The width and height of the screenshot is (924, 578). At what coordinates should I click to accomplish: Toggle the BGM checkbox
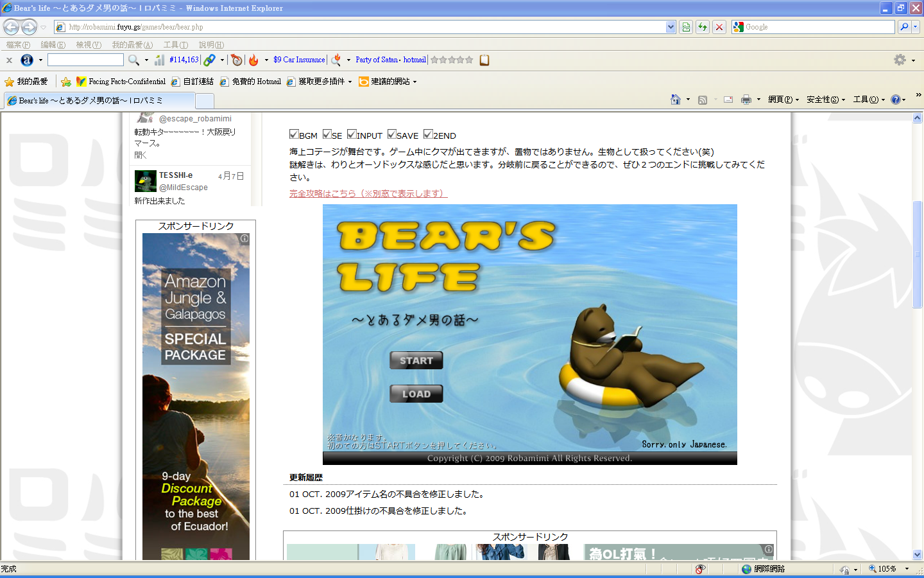[294, 134]
